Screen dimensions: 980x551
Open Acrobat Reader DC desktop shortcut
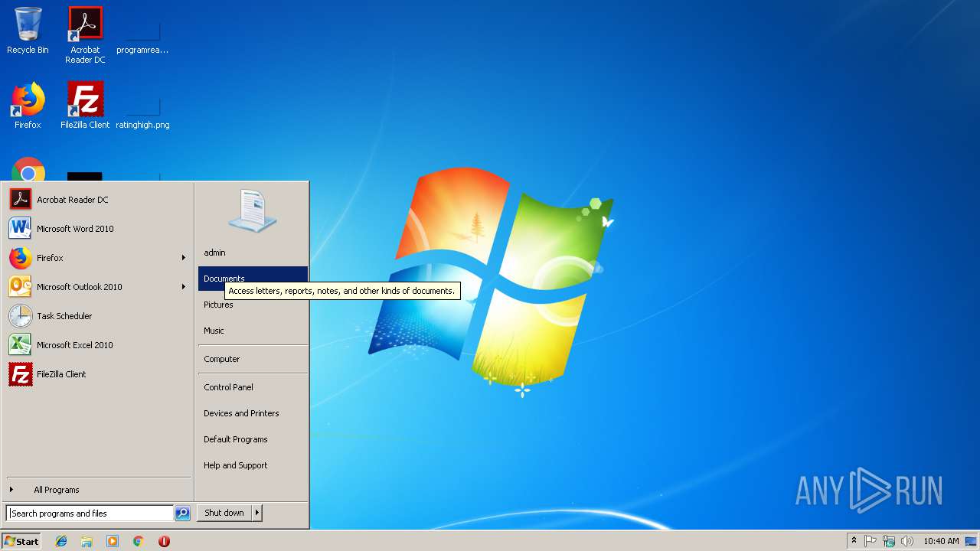click(85, 35)
